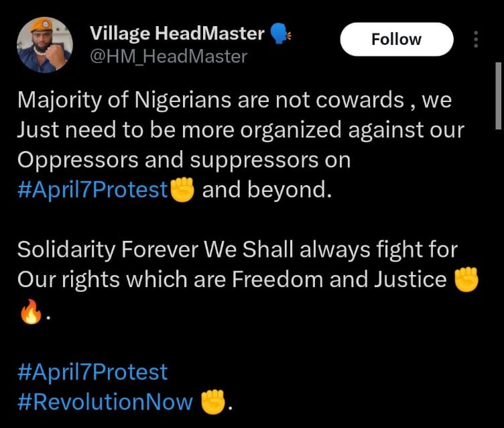Open the #RevolutionNow hashtag
This screenshot has height=428, width=504.
[105, 401]
